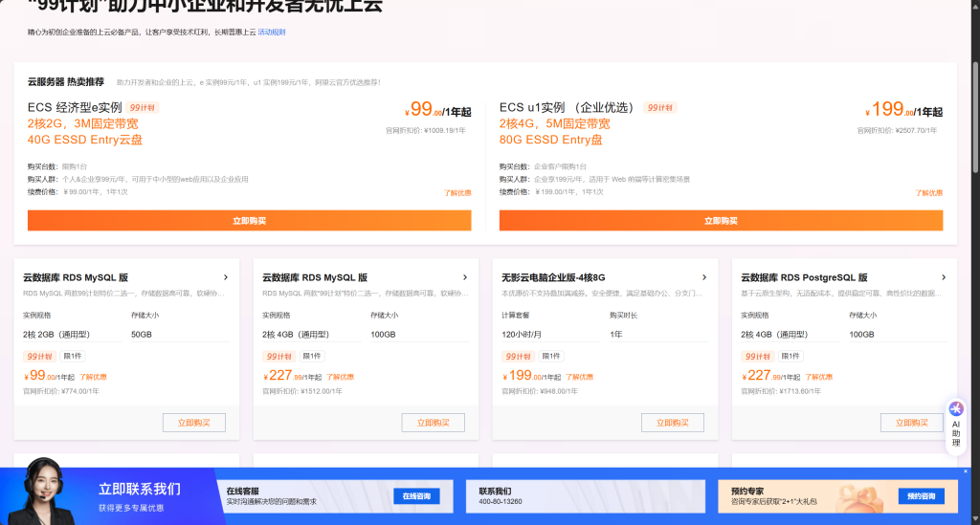Click 限1件 tag on RDS PostgreSQL card

click(x=790, y=357)
